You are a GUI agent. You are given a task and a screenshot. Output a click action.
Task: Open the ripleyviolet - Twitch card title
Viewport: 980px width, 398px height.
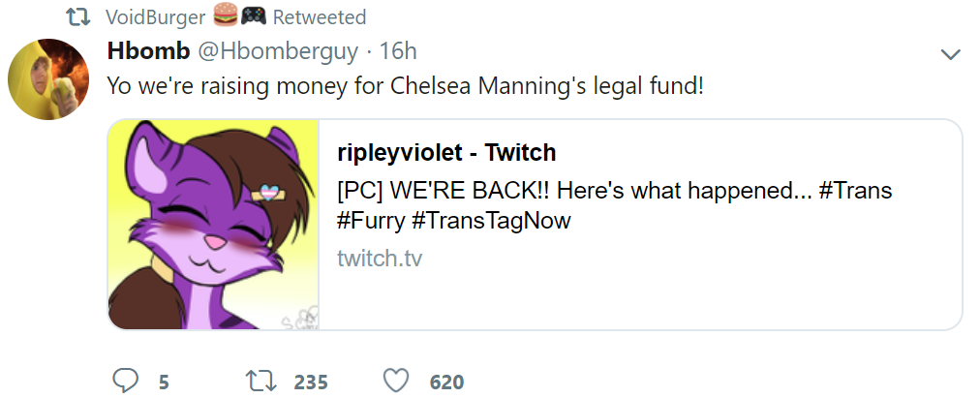[446, 152]
